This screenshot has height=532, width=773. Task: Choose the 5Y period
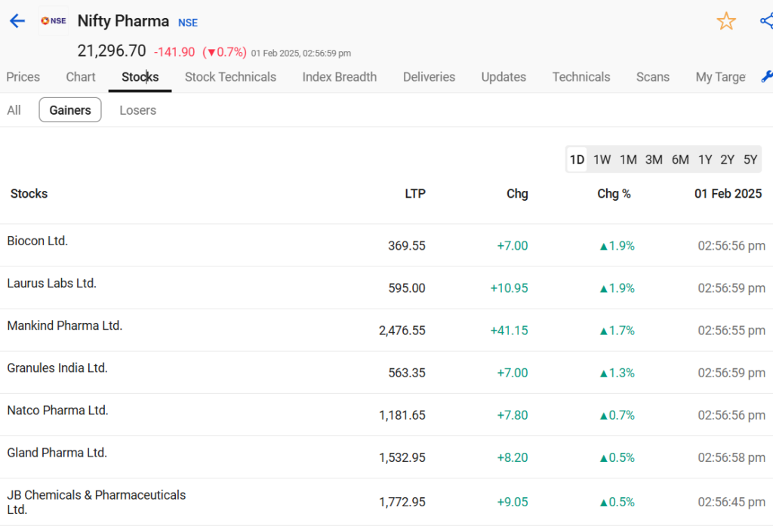[750, 160]
